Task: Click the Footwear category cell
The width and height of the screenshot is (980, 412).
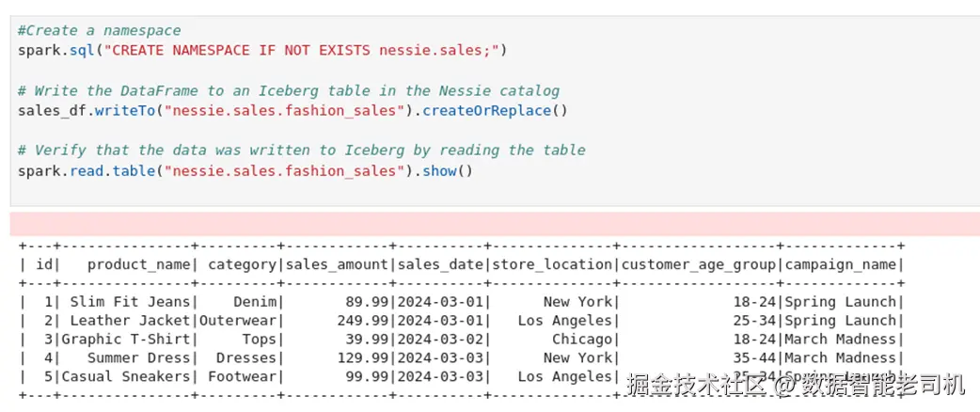Action: coord(242,376)
